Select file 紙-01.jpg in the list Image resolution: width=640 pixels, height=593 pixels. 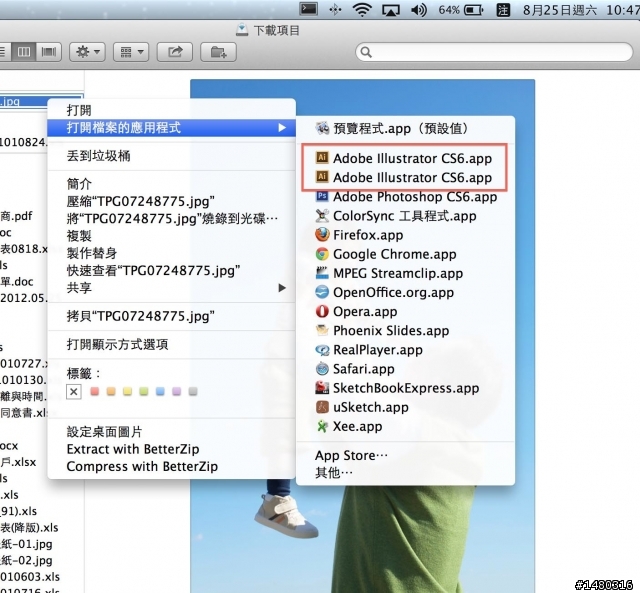click(x=27, y=544)
